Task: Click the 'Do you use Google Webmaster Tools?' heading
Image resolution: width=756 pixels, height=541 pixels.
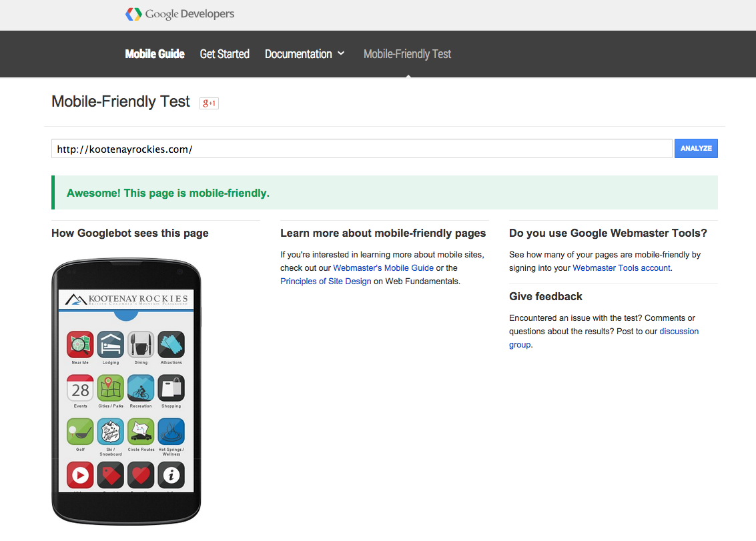Action: point(608,233)
